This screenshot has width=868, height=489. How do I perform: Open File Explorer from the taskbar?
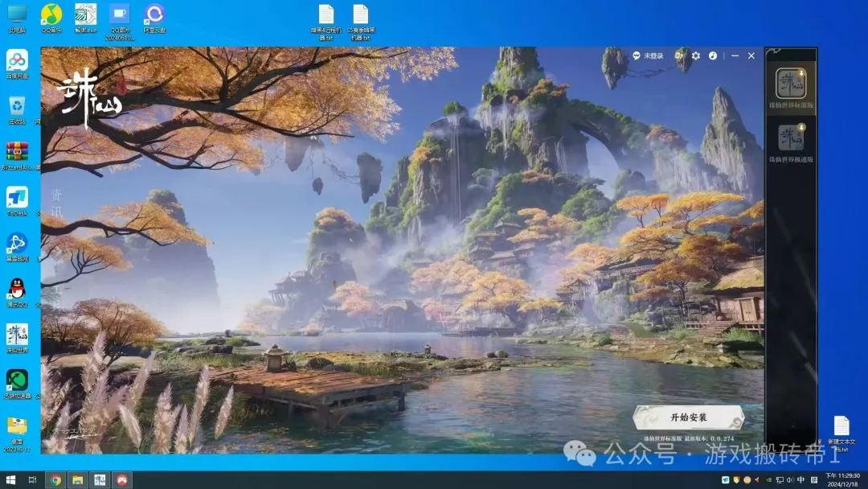(x=77, y=479)
